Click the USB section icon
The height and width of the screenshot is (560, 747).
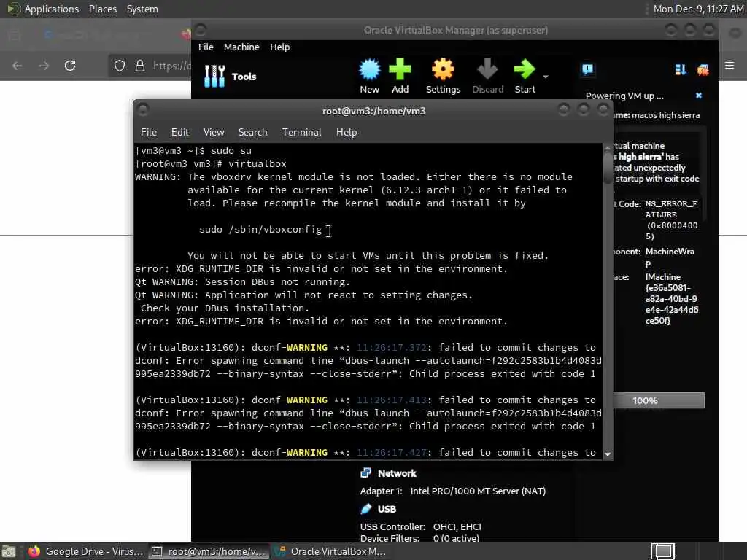tap(366, 508)
